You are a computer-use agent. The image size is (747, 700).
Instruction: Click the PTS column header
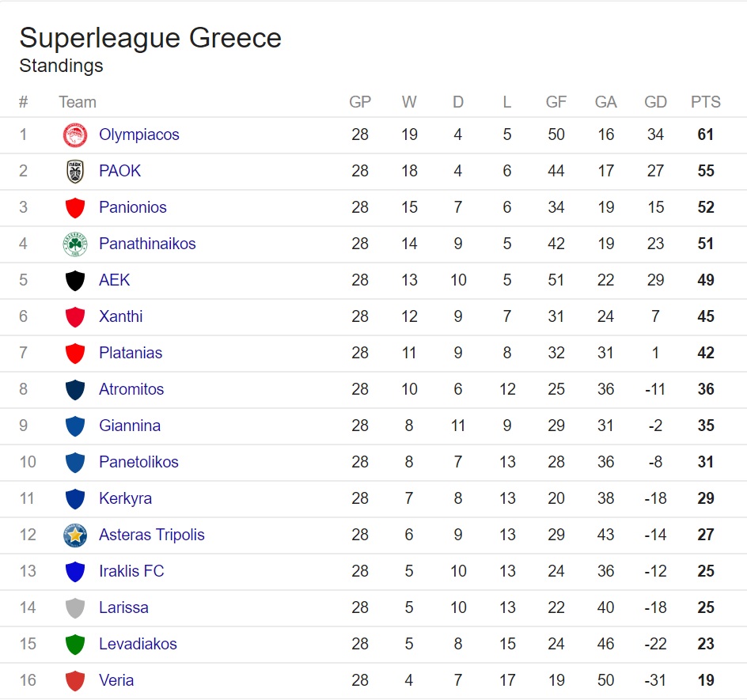click(706, 102)
